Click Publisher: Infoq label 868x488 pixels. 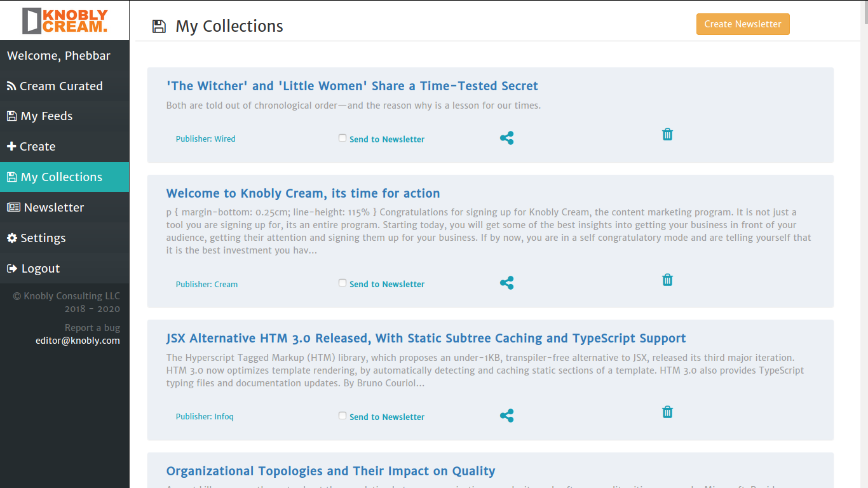(x=205, y=417)
